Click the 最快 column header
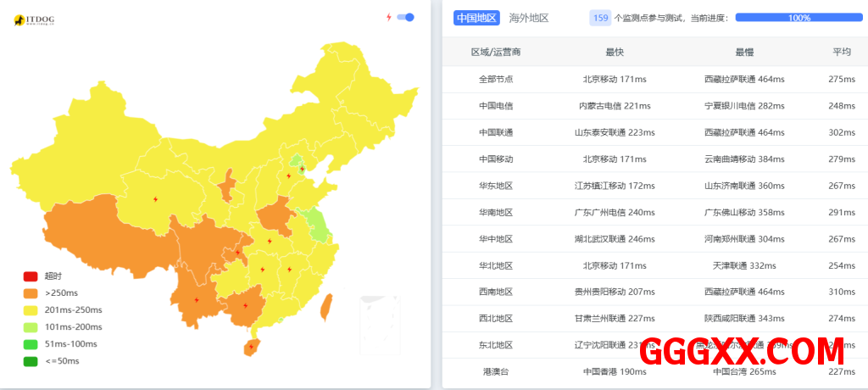The image size is (868, 390). pyautogui.click(x=615, y=52)
